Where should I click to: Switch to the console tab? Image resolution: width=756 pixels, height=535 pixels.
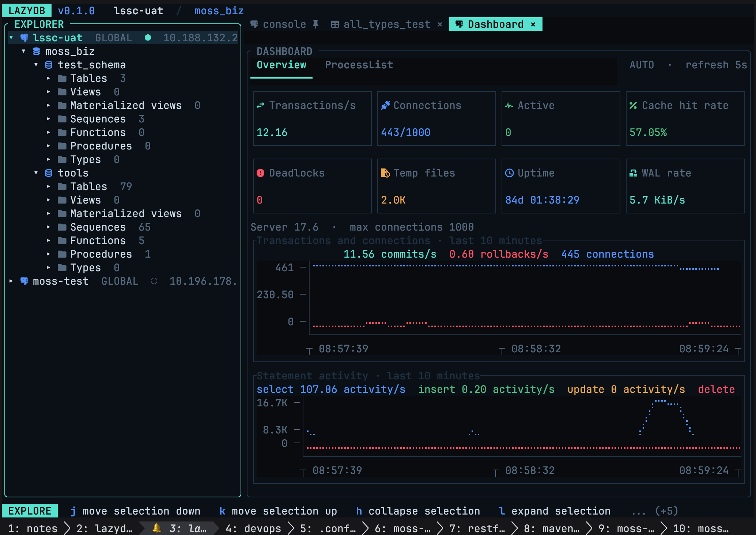284,24
